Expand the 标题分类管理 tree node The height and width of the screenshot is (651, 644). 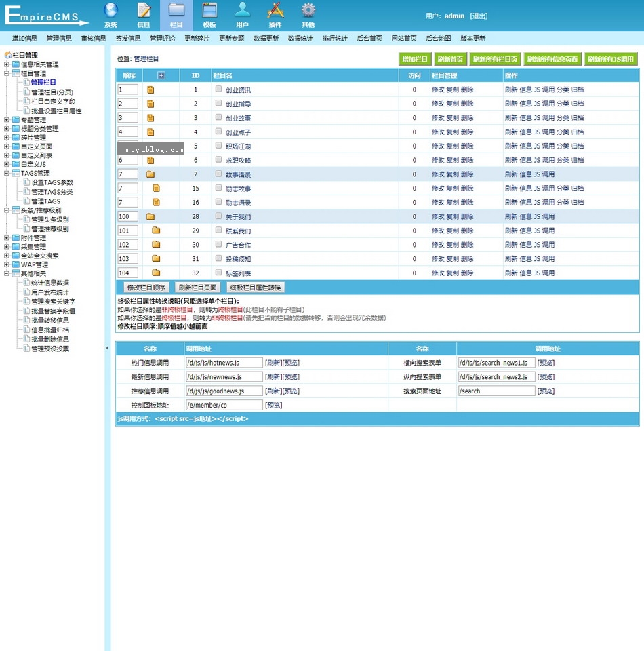(x=7, y=129)
